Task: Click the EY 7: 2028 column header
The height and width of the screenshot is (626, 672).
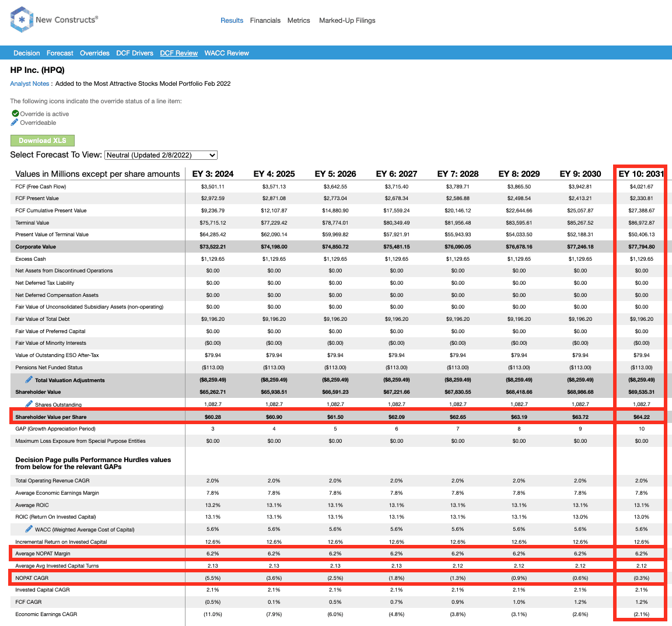Action: 458,174
